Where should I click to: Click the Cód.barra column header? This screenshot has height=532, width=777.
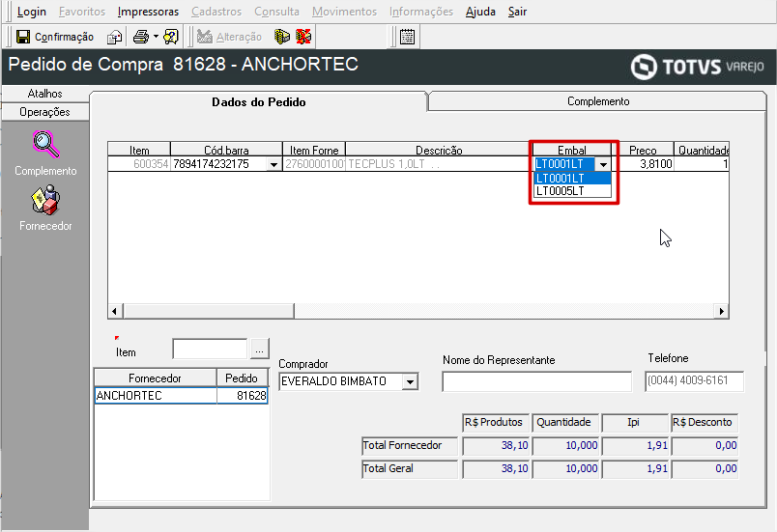(226, 150)
